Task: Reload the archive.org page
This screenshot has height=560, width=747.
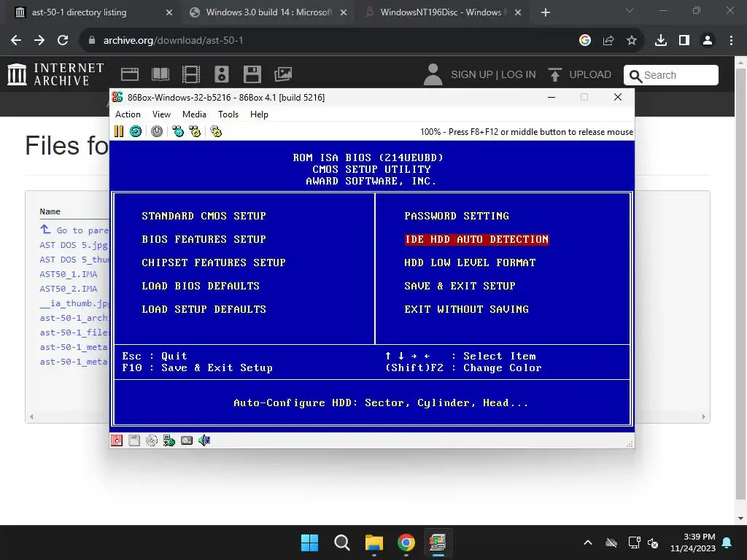Action: click(63, 41)
